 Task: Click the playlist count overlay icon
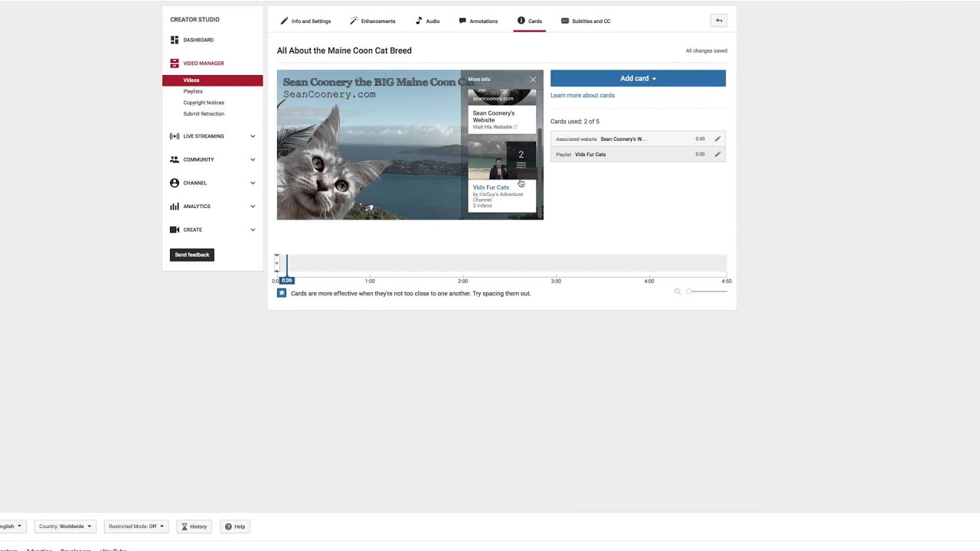click(521, 159)
